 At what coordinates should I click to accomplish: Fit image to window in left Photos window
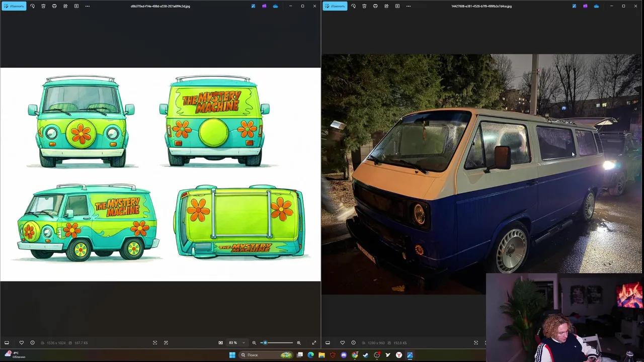click(x=155, y=343)
